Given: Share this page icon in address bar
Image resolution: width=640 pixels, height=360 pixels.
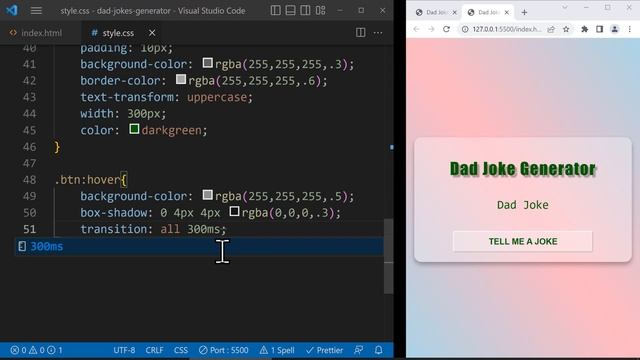Looking at the screenshot, I should (x=551, y=29).
